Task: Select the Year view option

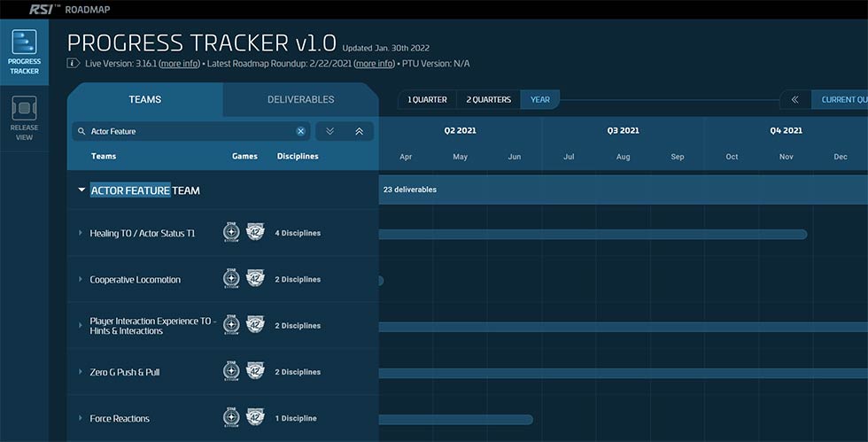Action: pos(539,100)
